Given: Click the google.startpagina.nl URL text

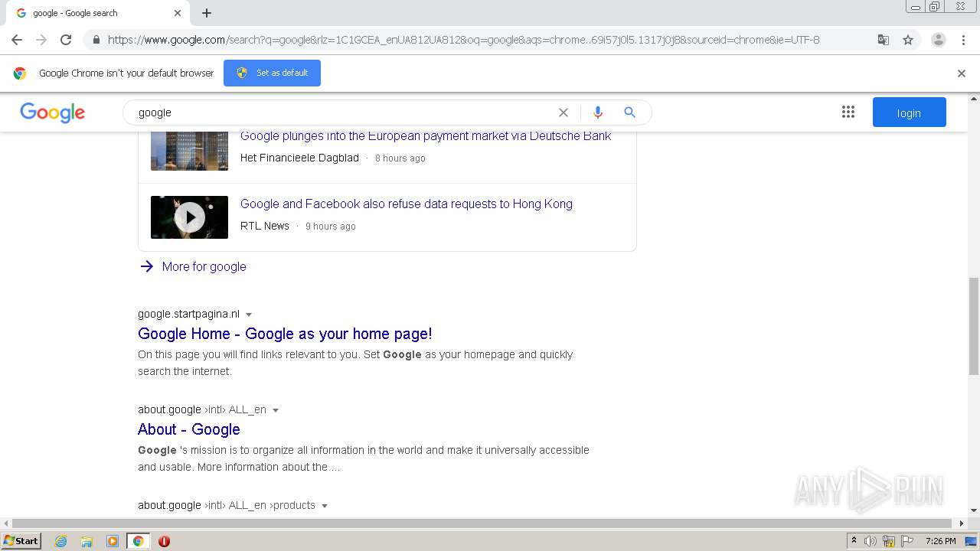Looking at the screenshot, I should coord(188,314).
